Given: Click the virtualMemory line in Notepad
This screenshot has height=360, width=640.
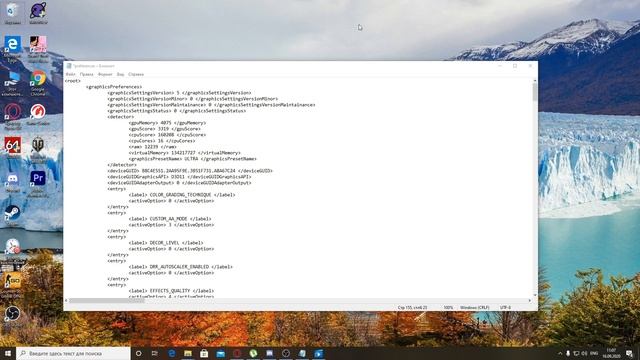Looking at the screenshot, I should (184, 153).
